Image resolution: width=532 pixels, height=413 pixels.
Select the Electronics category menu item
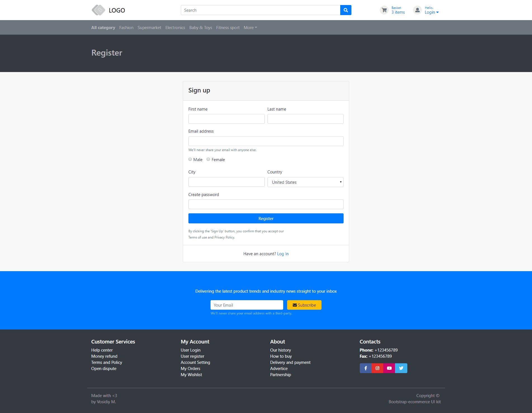(x=175, y=27)
